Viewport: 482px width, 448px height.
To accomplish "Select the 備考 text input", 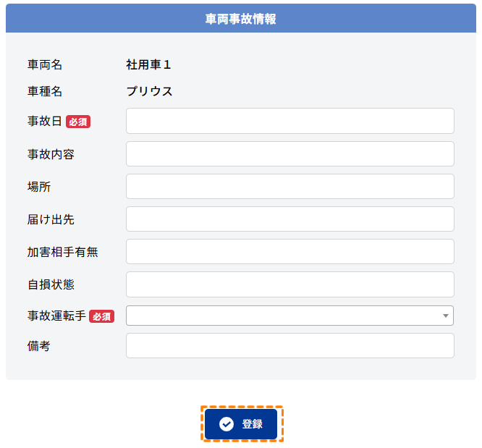I will (289, 345).
